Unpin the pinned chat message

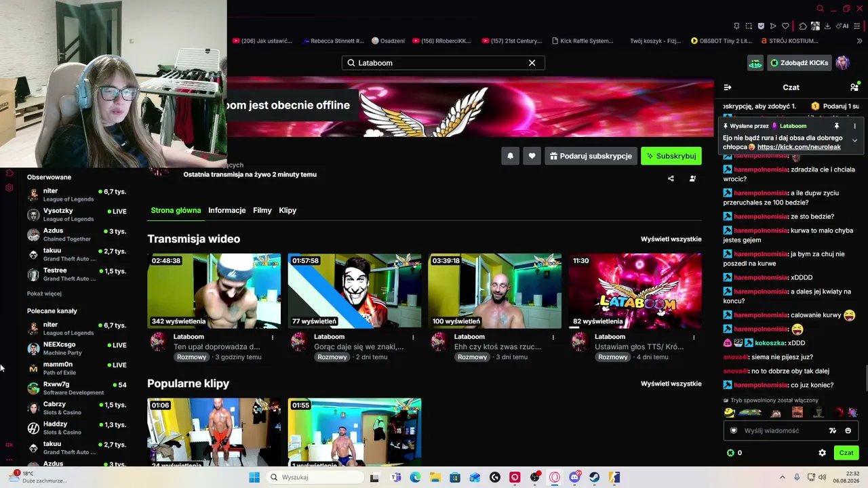pyautogui.click(x=837, y=126)
